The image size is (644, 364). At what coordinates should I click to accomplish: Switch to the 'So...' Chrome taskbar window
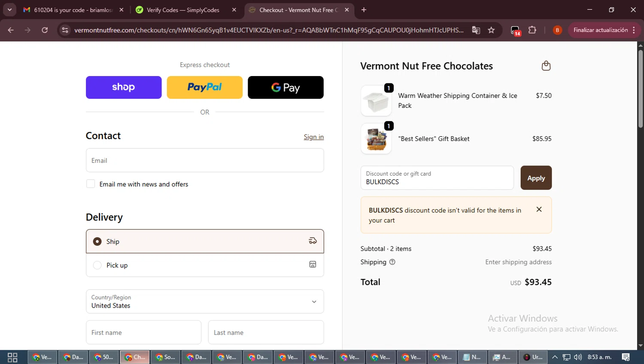click(x=166, y=357)
